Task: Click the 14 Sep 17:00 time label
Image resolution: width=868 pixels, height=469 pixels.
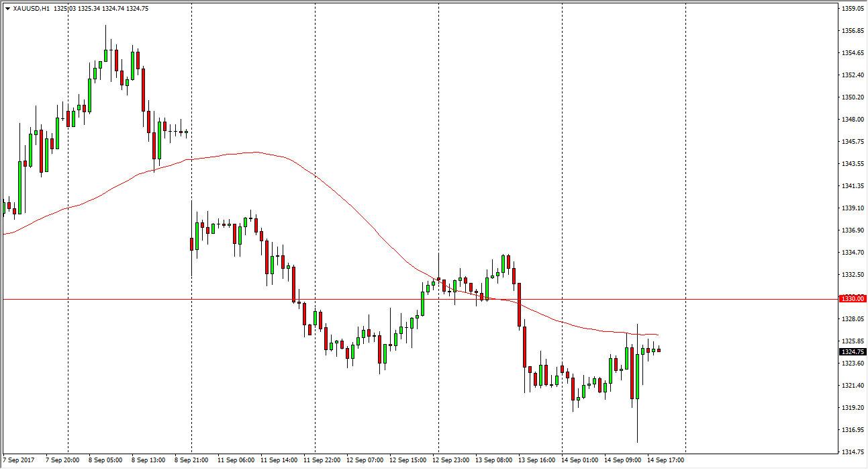Action: click(x=664, y=460)
